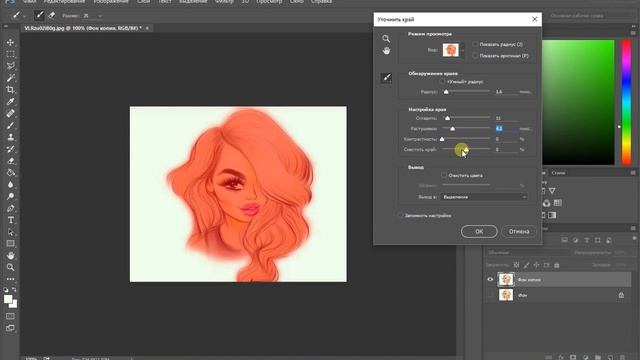Open the Вывод в dropdown
The height and width of the screenshot is (360, 640).
pyautogui.click(x=483, y=197)
